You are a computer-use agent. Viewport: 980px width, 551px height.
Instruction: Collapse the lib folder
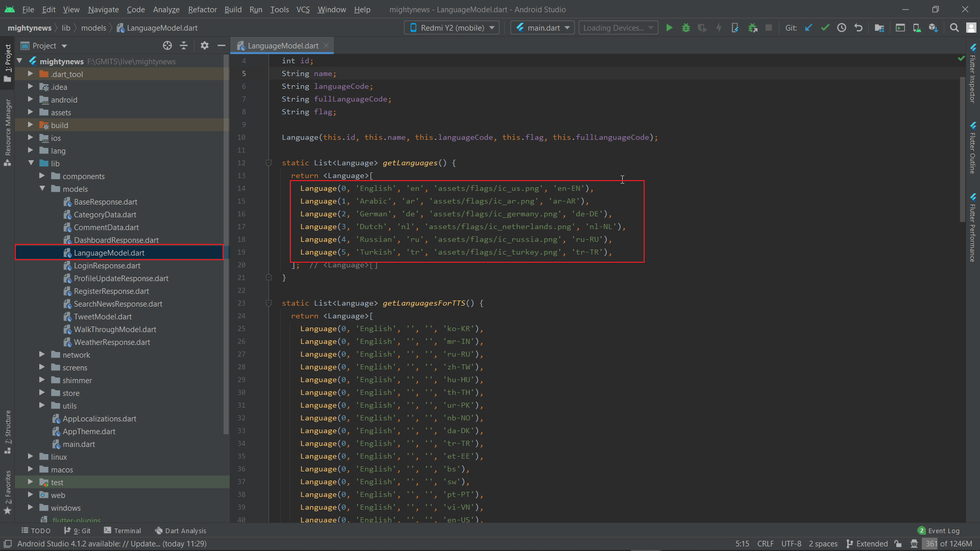(x=31, y=163)
